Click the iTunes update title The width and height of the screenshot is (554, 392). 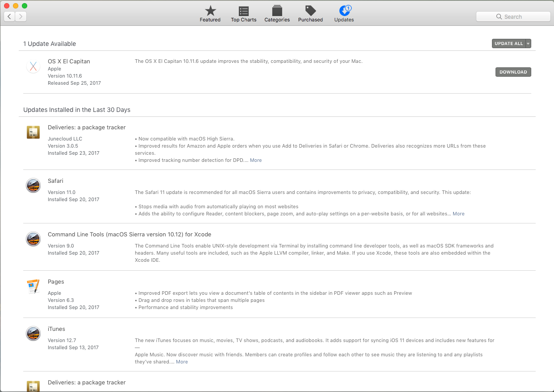(56, 329)
